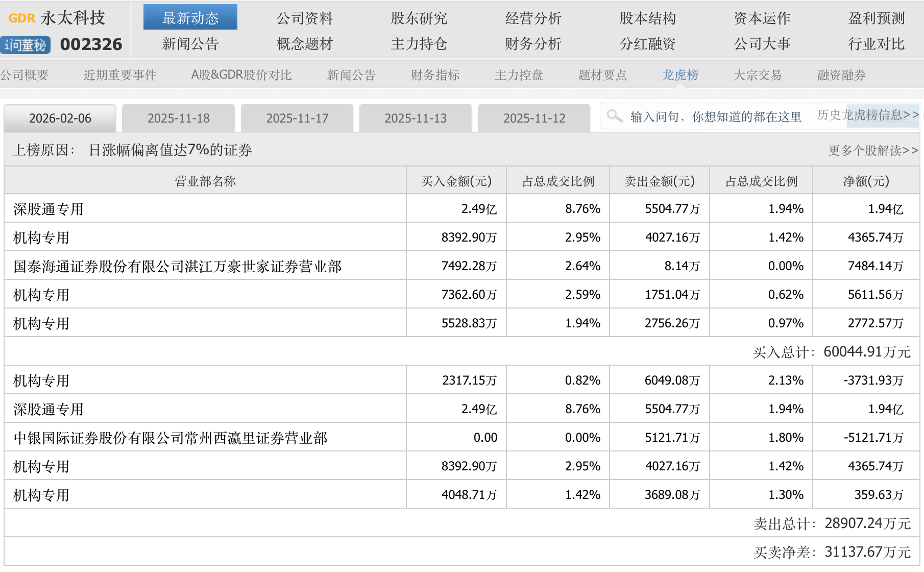
Task: Open the 最新动态 menu item
Action: tap(190, 18)
